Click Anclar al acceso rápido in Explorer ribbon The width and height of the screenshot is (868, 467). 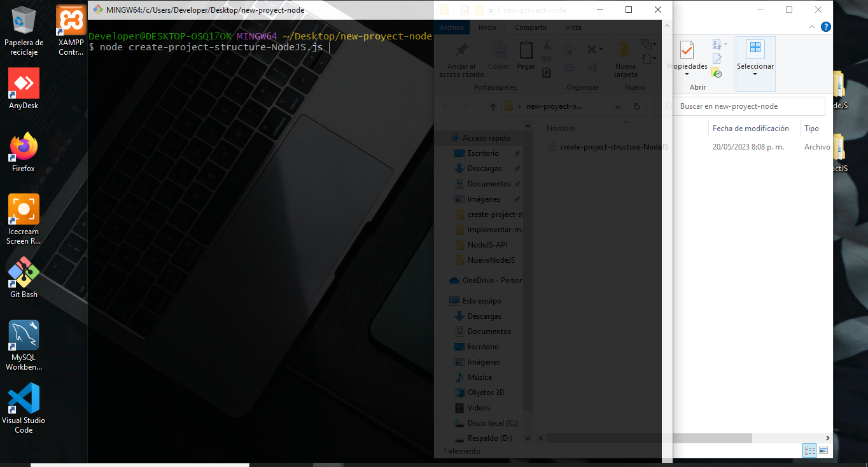click(461, 61)
